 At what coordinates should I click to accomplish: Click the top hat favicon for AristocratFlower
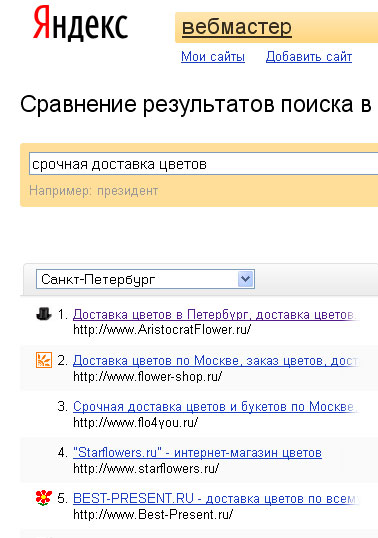pyautogui.click(x=44, y=314)
